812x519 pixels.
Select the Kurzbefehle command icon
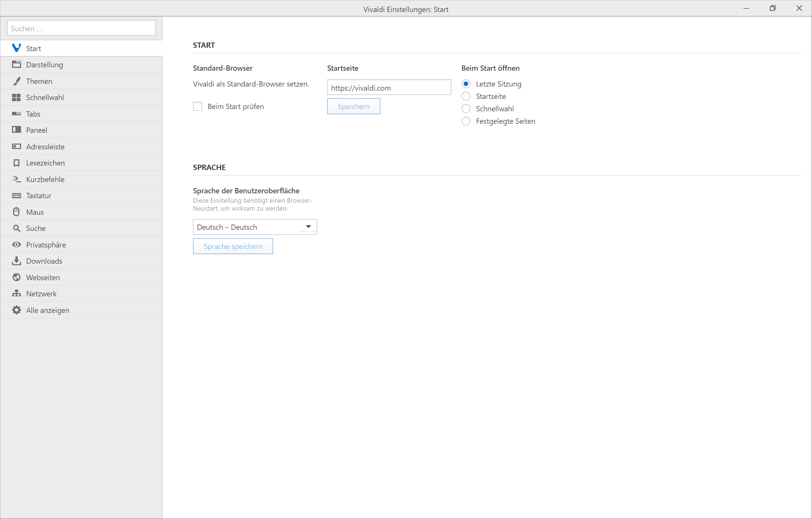pos(17,179)
